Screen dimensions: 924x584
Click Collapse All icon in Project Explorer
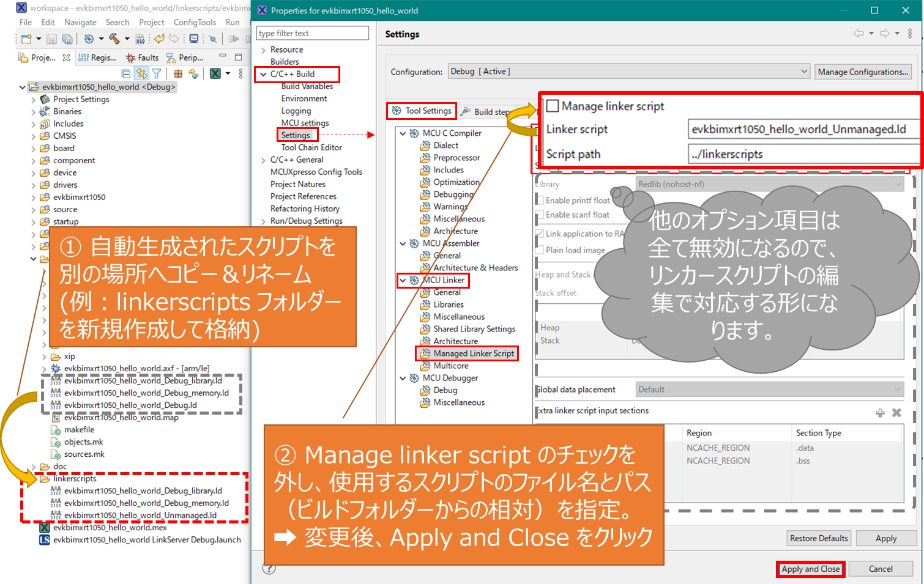[126, 73]
